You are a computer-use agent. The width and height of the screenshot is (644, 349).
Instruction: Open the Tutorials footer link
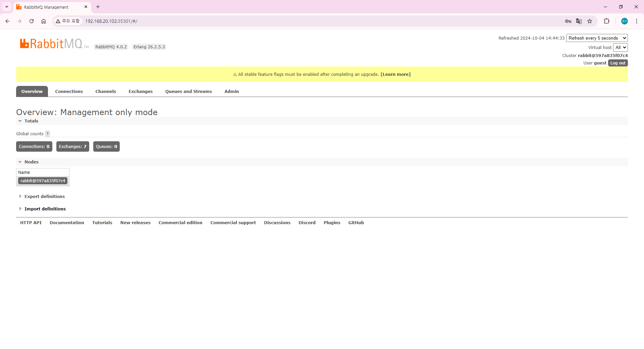coord(102,222)
